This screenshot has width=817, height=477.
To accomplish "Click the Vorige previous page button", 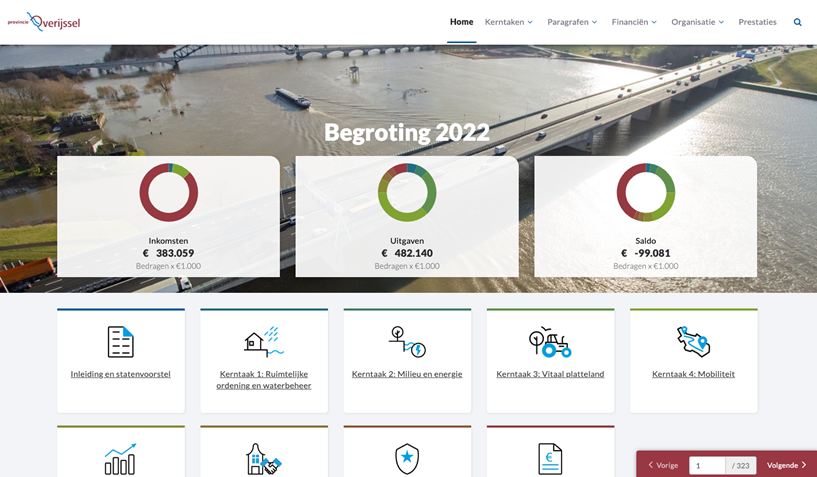I will point(663,465).
